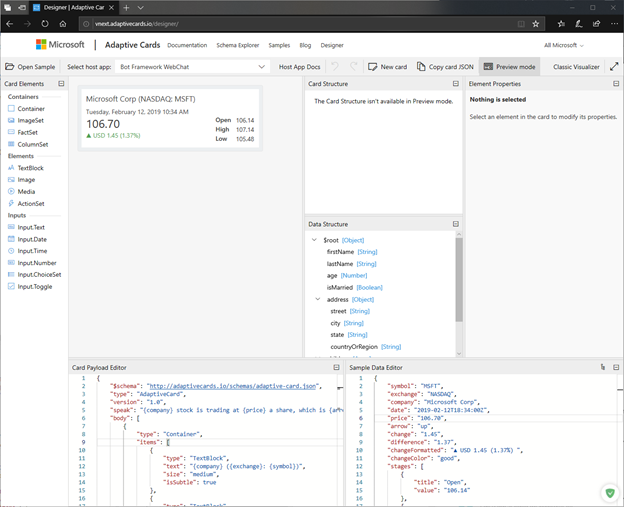
Task: Click the Undo arrow icon
Action: point(335,66)
